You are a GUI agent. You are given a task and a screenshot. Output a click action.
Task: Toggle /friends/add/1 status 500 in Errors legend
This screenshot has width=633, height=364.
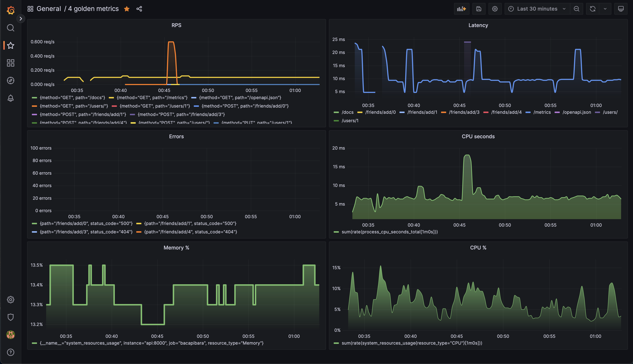(x=190, y=224)
